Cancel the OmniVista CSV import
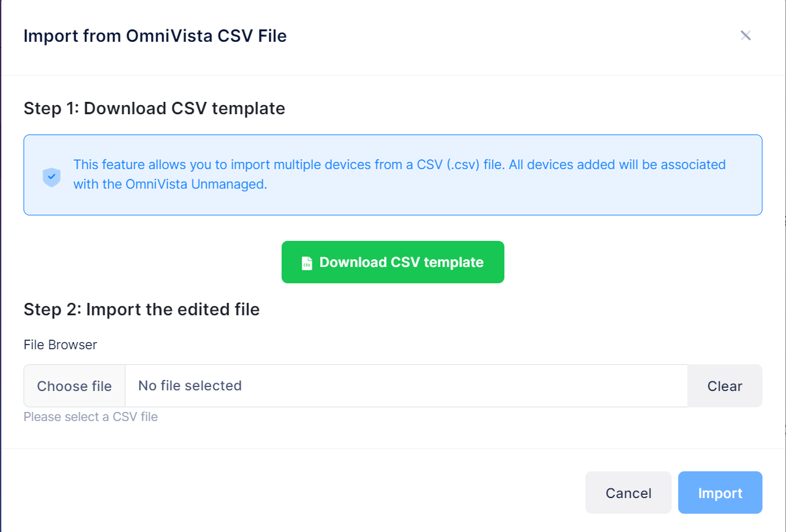This screenshot has width=786, height=532. [628, 493]
